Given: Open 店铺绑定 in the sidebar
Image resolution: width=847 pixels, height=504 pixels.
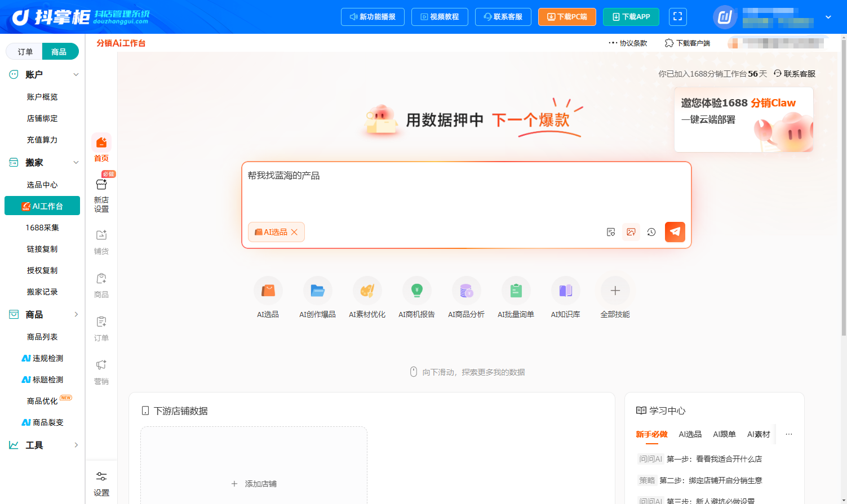Looking at the screenshot, I should click(42, 118).
